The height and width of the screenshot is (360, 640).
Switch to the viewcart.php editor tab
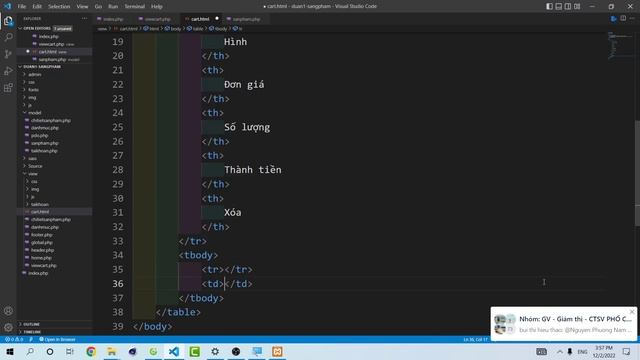point(157,19)
